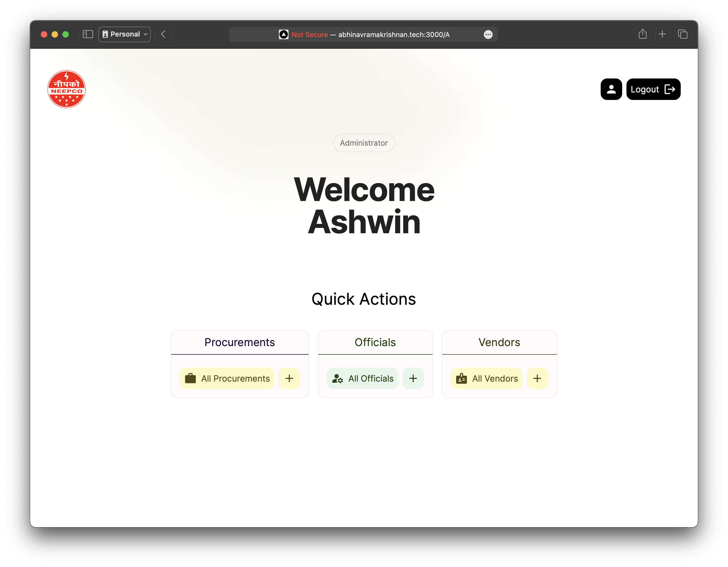Toggle the Safari sidebar

click(87, 34)
